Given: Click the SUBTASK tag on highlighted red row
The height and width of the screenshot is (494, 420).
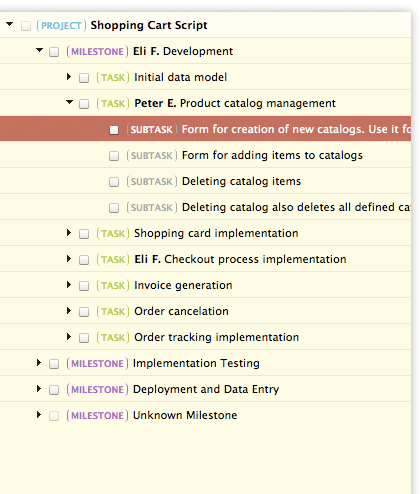Looking at the screenshot, I should [x=152, y=130].
